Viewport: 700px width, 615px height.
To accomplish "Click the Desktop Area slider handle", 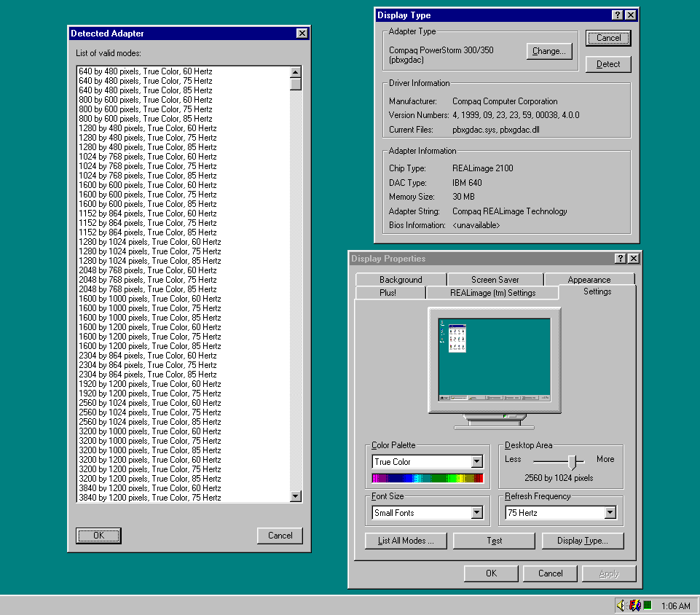I will pos(573,461).
